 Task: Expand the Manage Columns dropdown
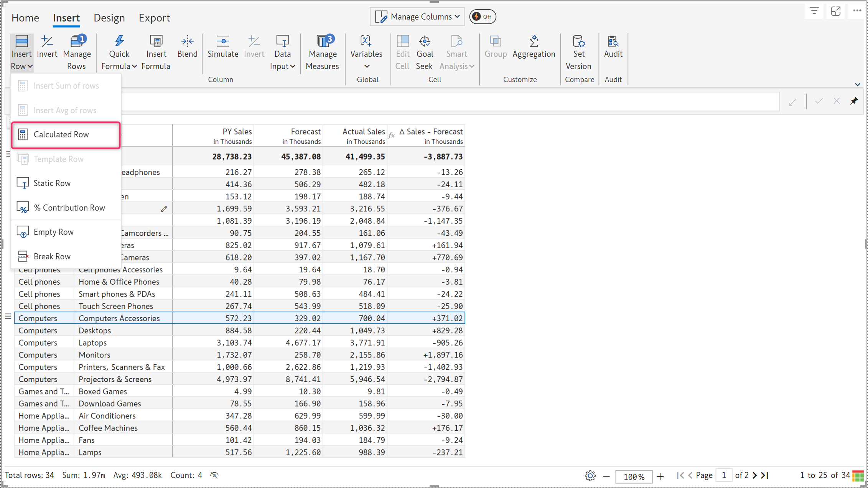[x=417, y=17]
